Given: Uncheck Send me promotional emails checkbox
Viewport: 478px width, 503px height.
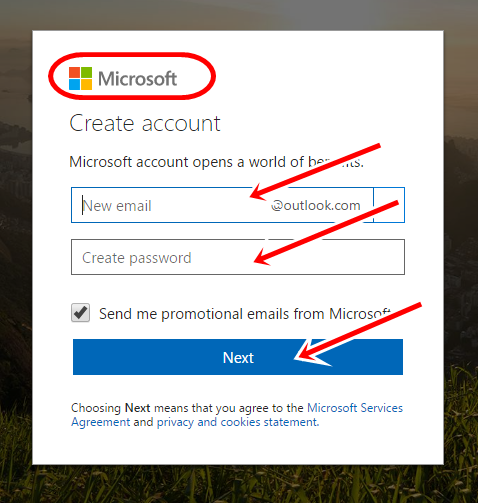Looking at the screenshot, I should point(80,313).
